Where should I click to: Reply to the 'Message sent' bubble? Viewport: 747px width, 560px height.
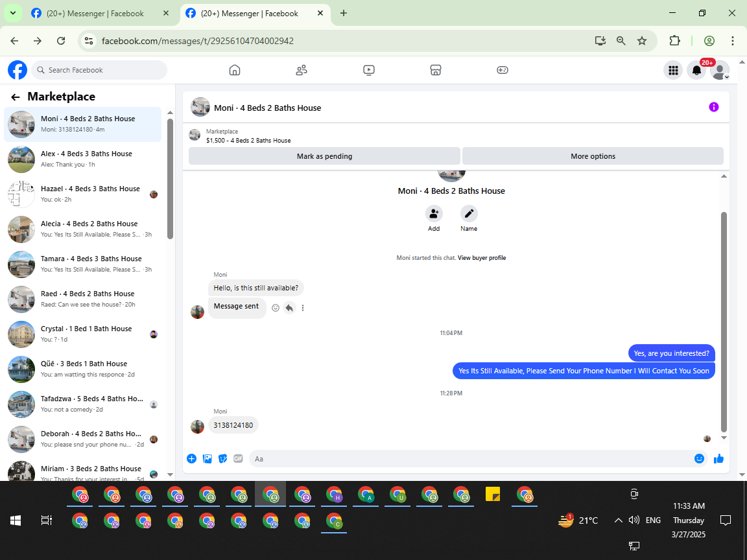[x=289, y=308]
